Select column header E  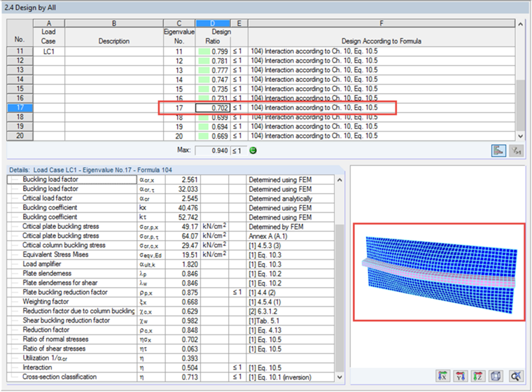(239, 23)
